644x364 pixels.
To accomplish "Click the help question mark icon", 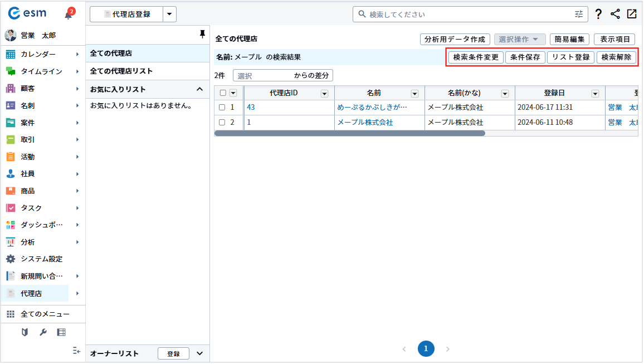I will (x=598, y=14).
